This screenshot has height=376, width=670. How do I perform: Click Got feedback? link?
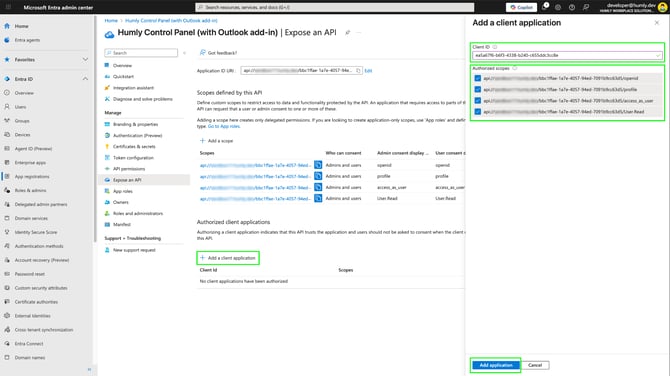[x=218, y=53]
